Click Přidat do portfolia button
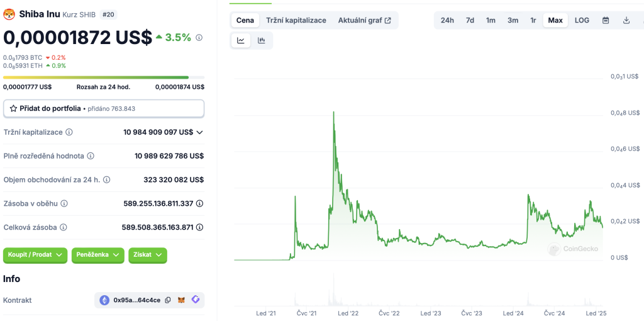 [104, 109]
